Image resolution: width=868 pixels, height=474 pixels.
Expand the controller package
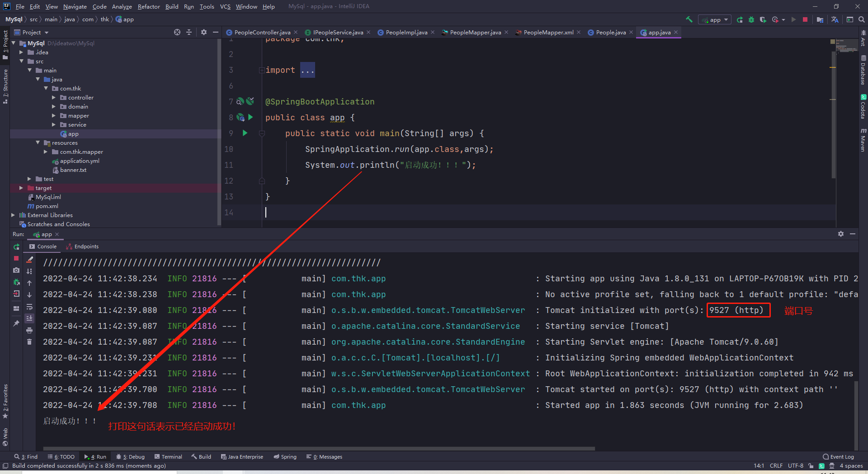tap(54, 97)
